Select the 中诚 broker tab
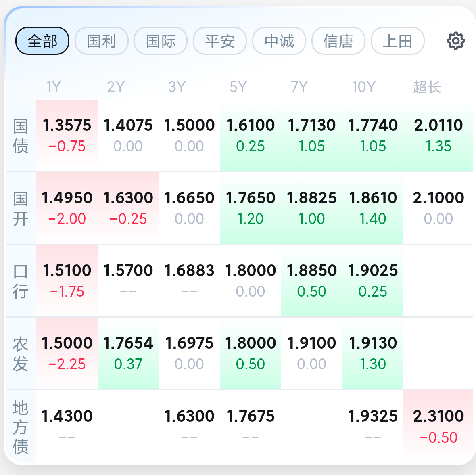476x475 pixels. pos(279,41)
